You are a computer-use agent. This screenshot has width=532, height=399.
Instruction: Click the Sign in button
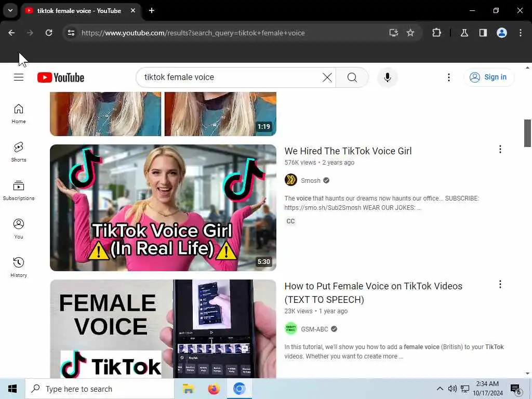tap(489, 77)
